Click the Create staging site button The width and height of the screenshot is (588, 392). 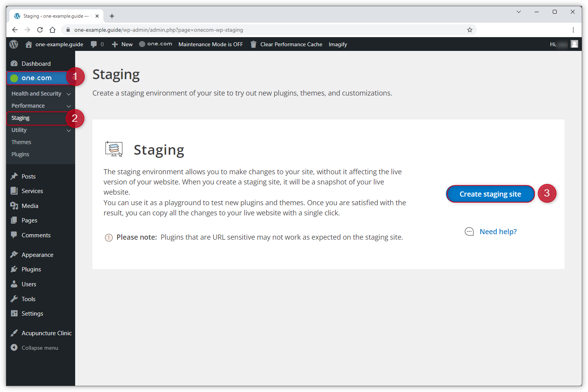[x=490, y=194]
